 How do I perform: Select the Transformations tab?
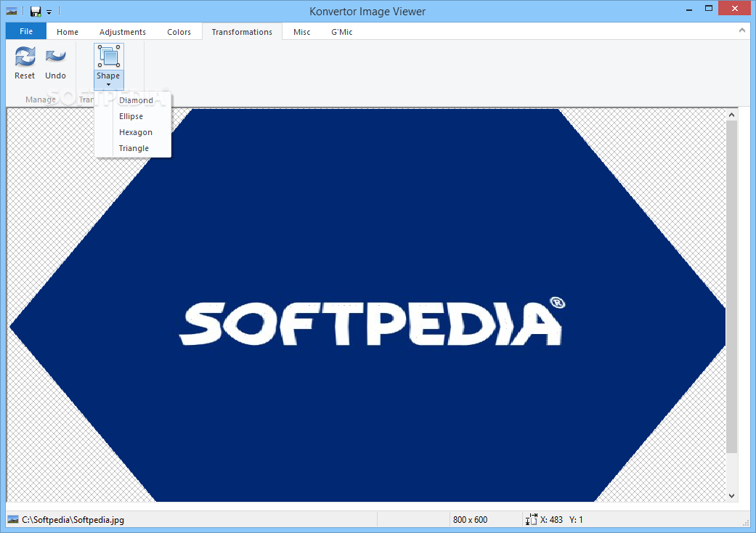242,32
